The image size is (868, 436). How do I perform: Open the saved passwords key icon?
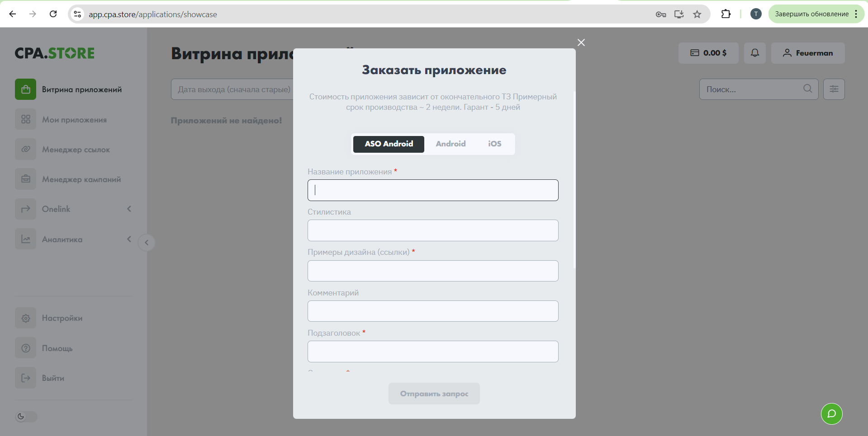coord(661,14)
